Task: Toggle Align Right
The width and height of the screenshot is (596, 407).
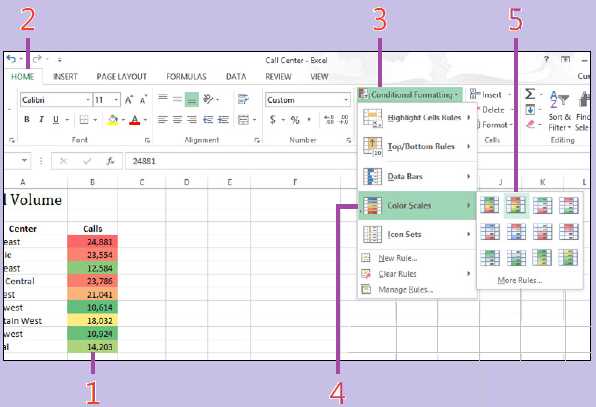Action: pyautogui.click(x=192, y=120)
